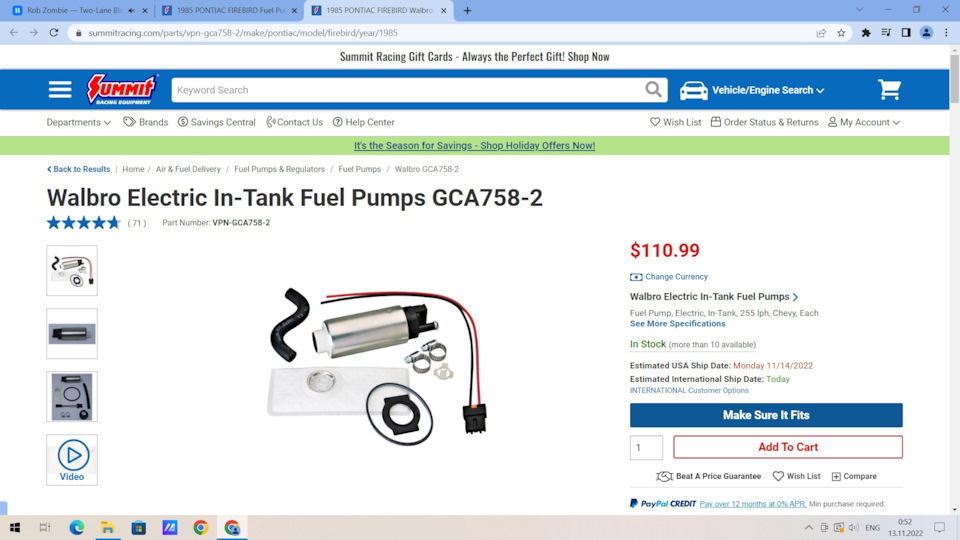Click the five-star rating
Screen dimensions: 960x540
tap(84, 223)
